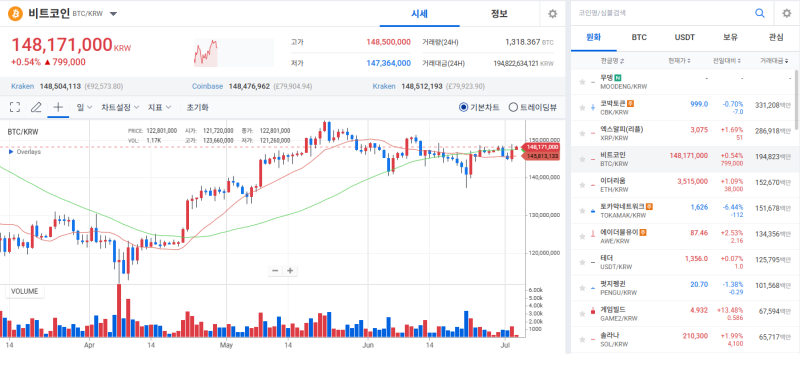Image resolution: width=800 pixels, height=371 pixels.
Task: Select the 트레이딩뷰 radio option
Action: (533, 107)
